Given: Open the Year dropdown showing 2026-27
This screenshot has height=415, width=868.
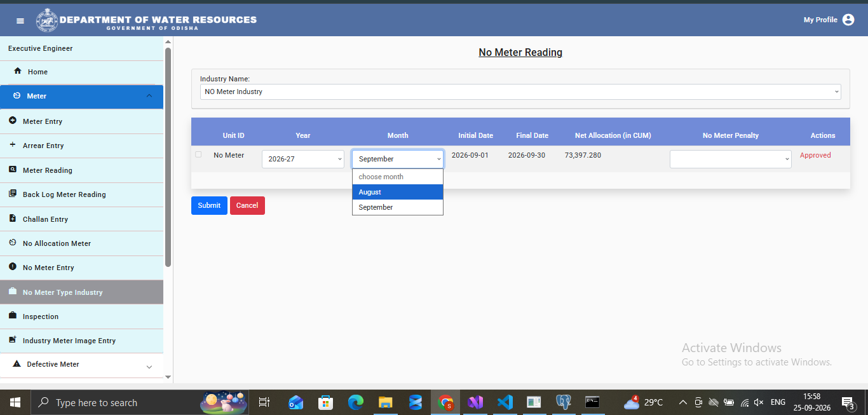Looking at the screenshot, I should click(x=303, y=159).
